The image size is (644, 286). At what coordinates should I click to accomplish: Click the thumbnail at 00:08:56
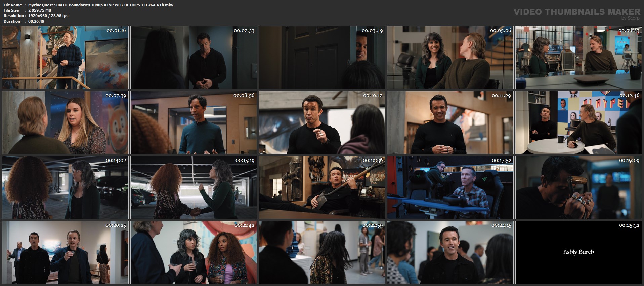(194, 122)
